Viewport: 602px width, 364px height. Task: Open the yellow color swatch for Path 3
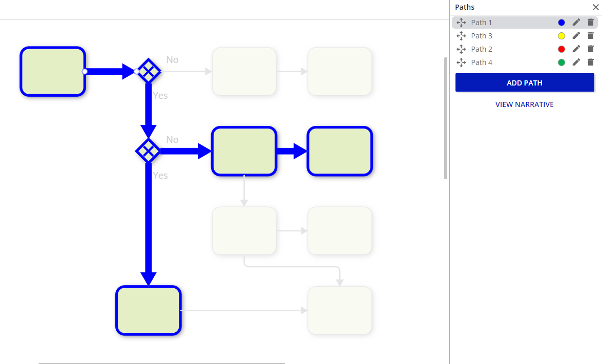(562, 36)
